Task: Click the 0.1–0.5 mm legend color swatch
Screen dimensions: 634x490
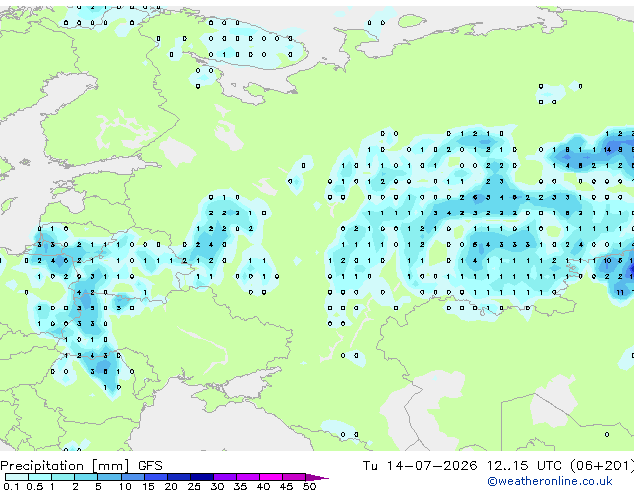Action: pyautogui.click(x=17, y=477)
